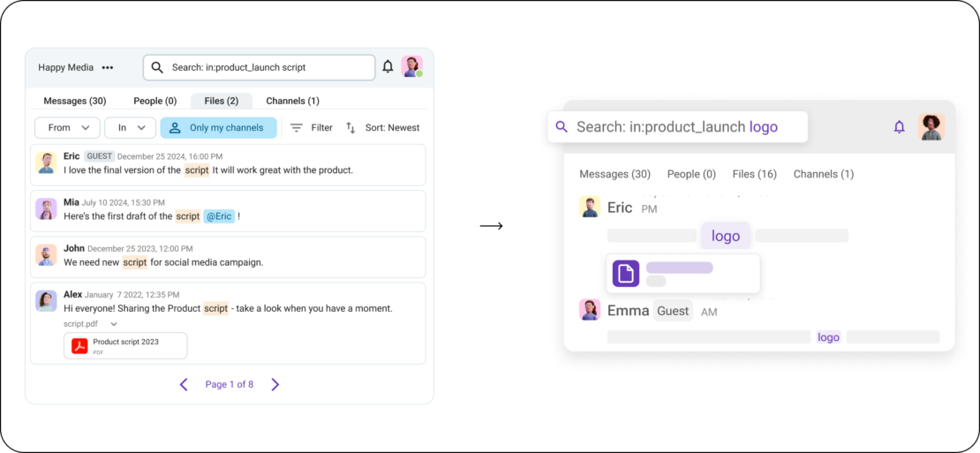980x453 pixels.
Task: Click the purple bell icon in right panel
Action: click(899, 127)
